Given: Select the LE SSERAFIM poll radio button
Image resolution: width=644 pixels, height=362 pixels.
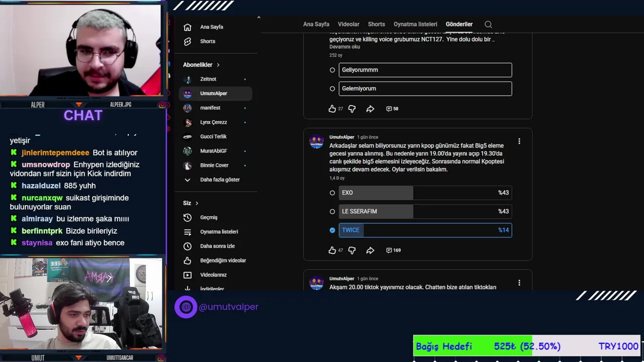Looking at the screenshot, I should tap(332, 211).
